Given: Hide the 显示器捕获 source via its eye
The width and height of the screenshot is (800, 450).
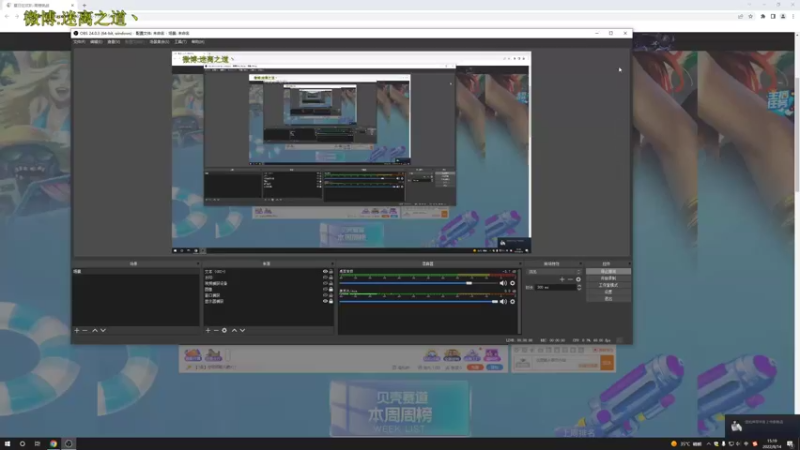Looking at the screenshot, I should point(325,301).
